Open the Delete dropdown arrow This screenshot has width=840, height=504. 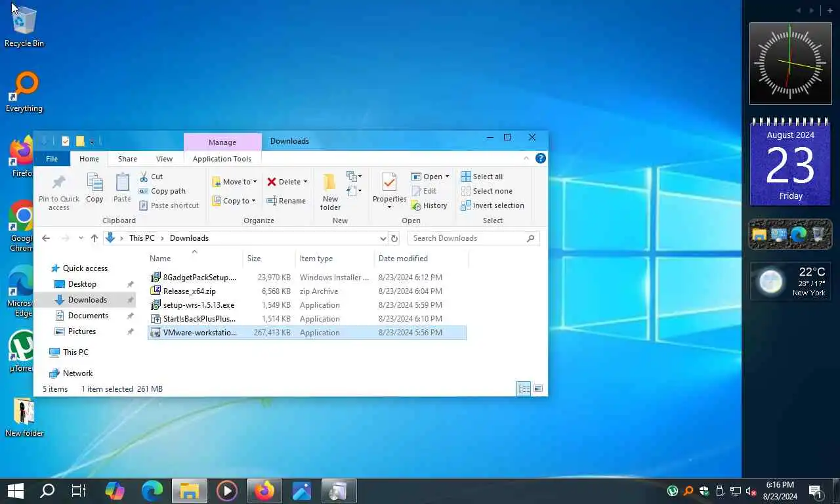(305, 182)
